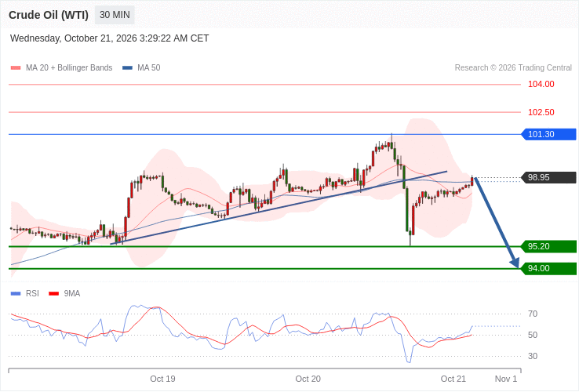Viewport: 579px width, 392px height.
Task: Click the 102.50 resistance price label
Action: [541, 112]
